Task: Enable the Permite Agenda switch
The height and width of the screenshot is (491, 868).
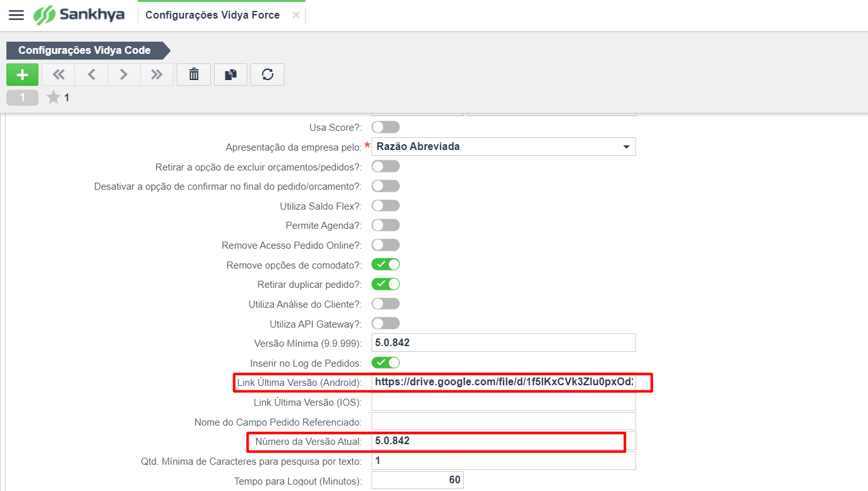Action: [x=386, y=225]
